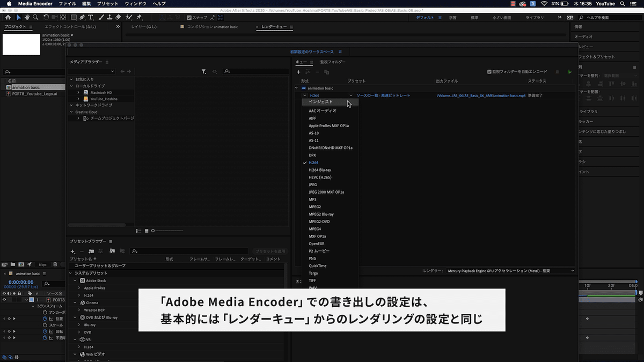Open the renderer Mercury Playback Engine dropdown
Screen dimensions: 644x362
pos(510,271)
